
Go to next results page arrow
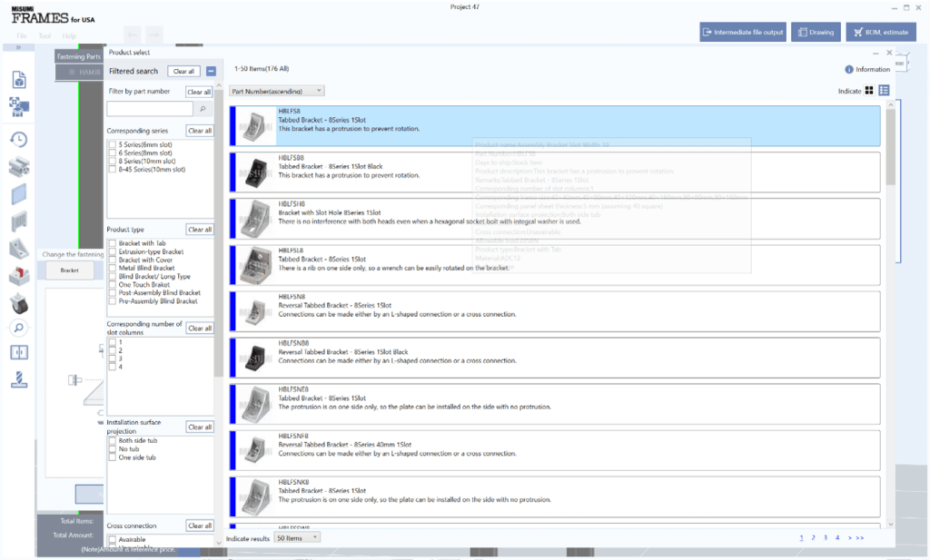[850, 538]
